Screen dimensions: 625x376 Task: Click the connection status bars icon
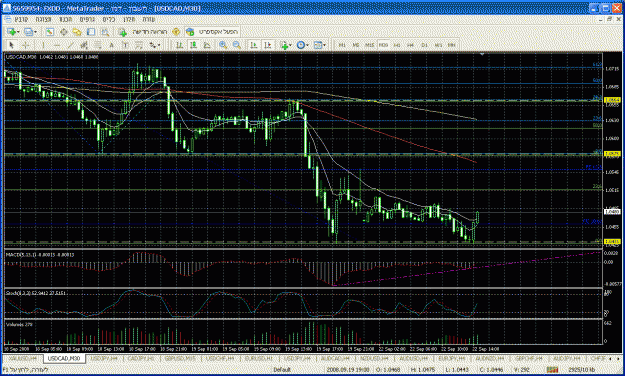552,370
